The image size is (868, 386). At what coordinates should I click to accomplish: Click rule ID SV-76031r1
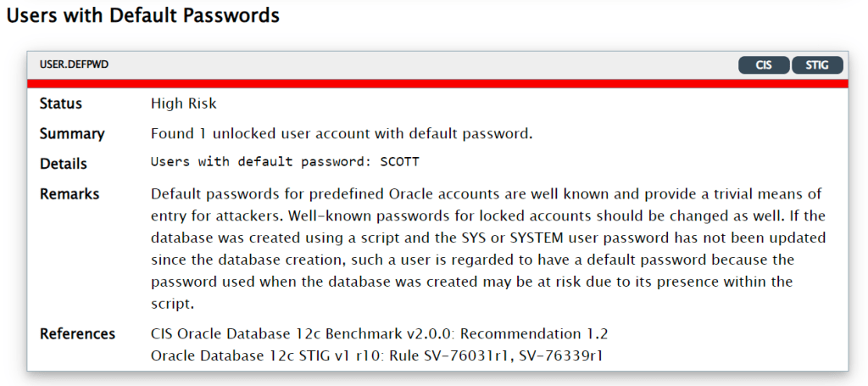coord(492,355)
